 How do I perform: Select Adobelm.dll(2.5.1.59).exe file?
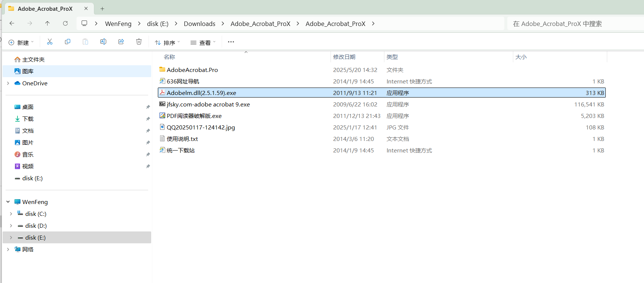click(x=382, y=93)
